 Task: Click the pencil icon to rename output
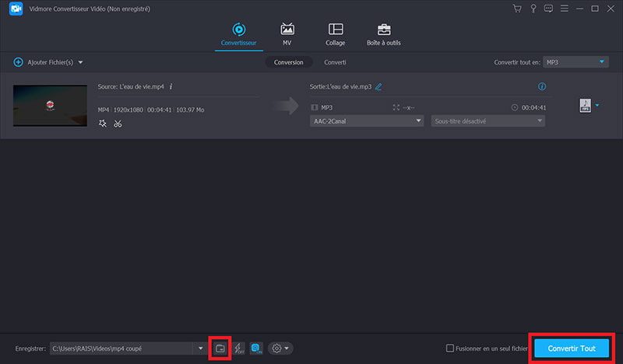pyautogui.click(x=378, y=86)
